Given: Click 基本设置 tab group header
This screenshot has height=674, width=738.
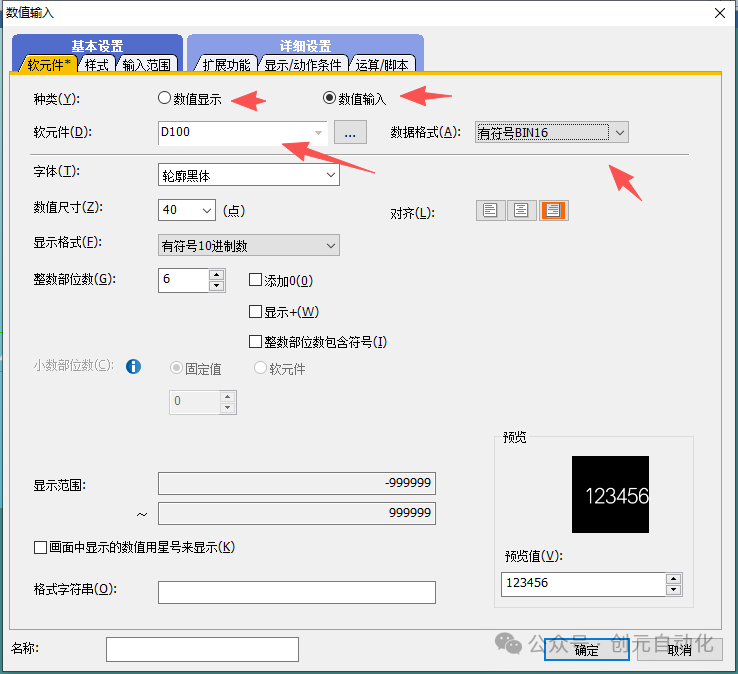Looking at the screenshot, I should click(x=97, y=46).
